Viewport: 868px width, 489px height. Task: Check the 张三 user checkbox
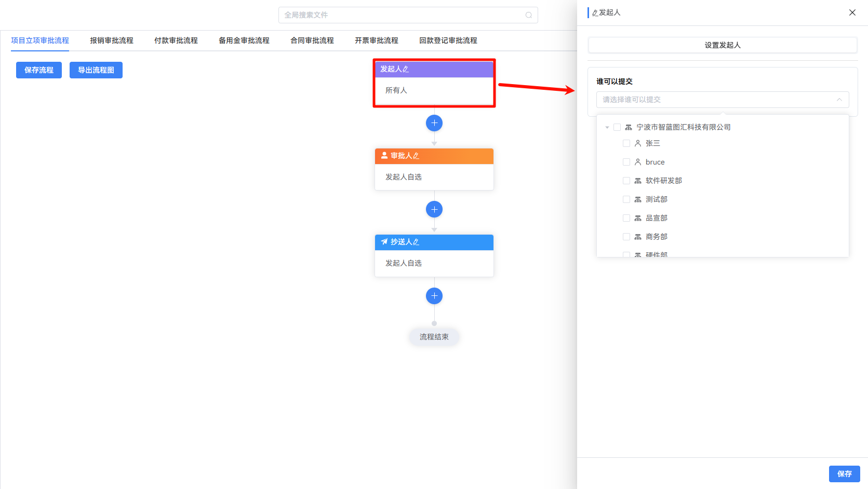[626, 143]
